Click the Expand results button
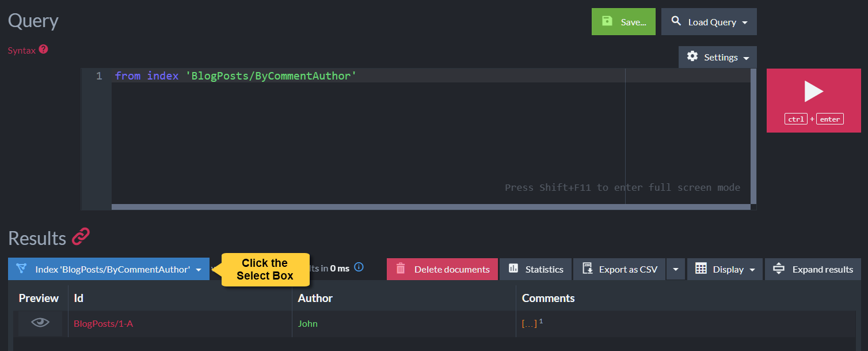 (x=813, y=269)
